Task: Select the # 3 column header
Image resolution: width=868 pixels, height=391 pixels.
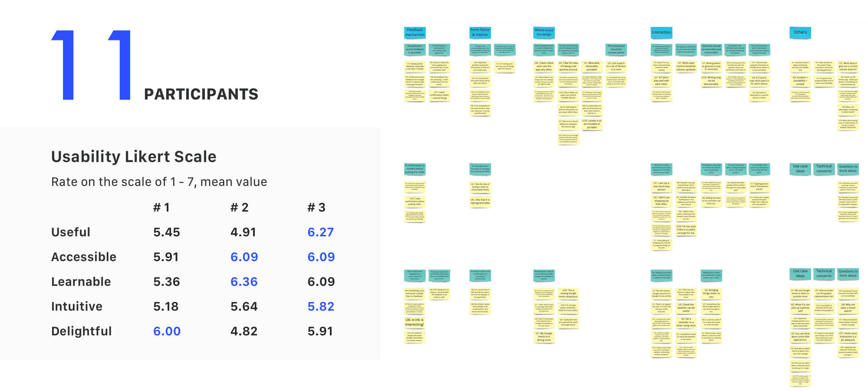Action: coord(316,208)
